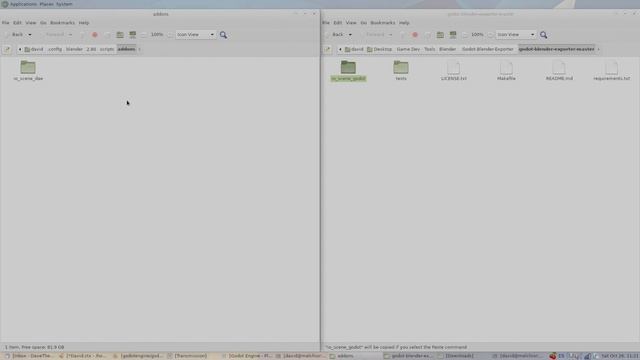Open the io_scene_dae folder in addons window
Screen dimensions: 640x360
28,70
